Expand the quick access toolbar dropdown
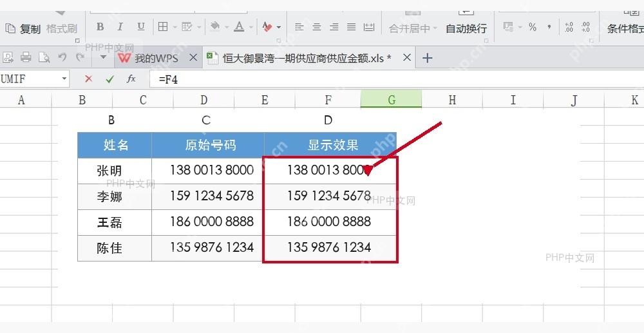 pos(104,57)
